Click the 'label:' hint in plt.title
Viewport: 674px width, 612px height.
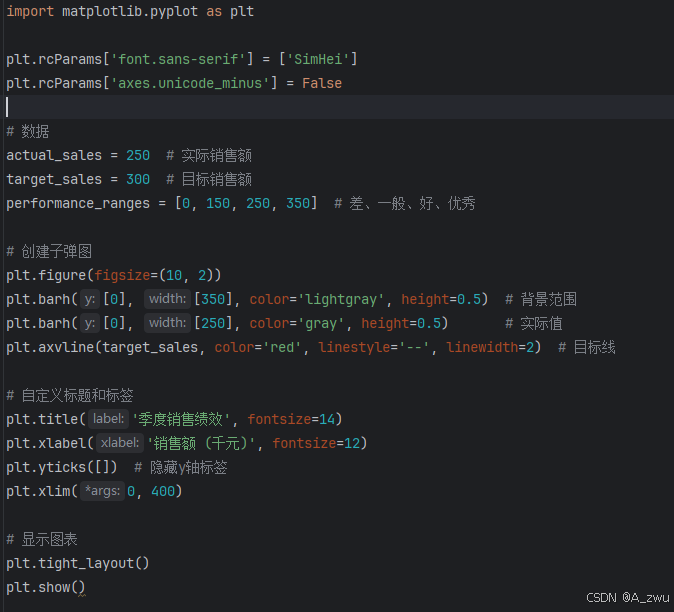pos(108,419)
